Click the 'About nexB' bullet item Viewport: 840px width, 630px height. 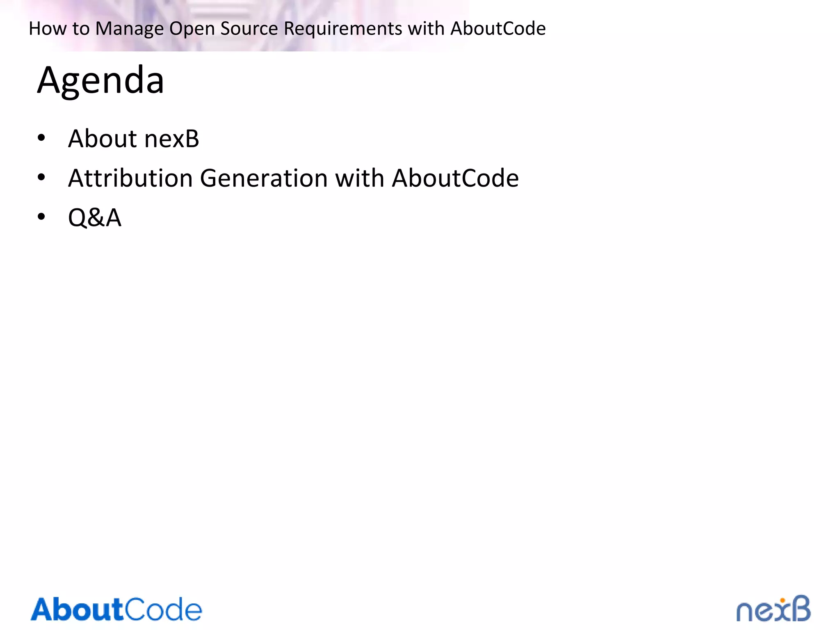tap(134, 139)
